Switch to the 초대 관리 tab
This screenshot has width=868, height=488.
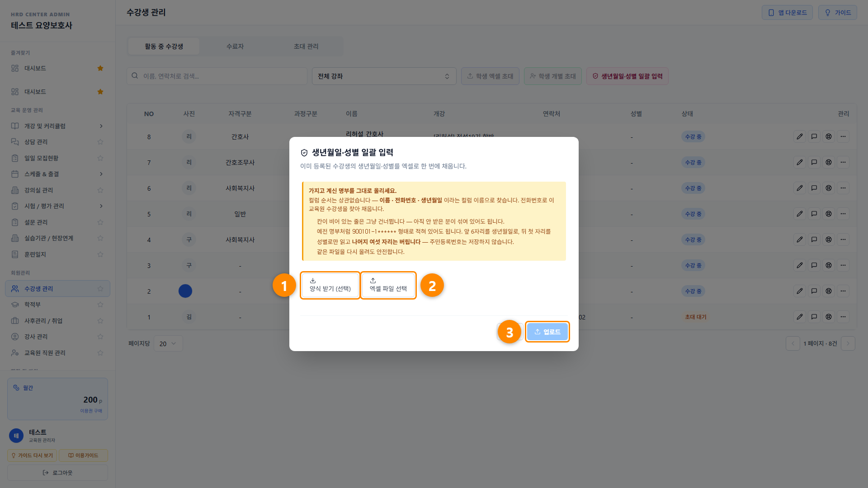point(306,47)
